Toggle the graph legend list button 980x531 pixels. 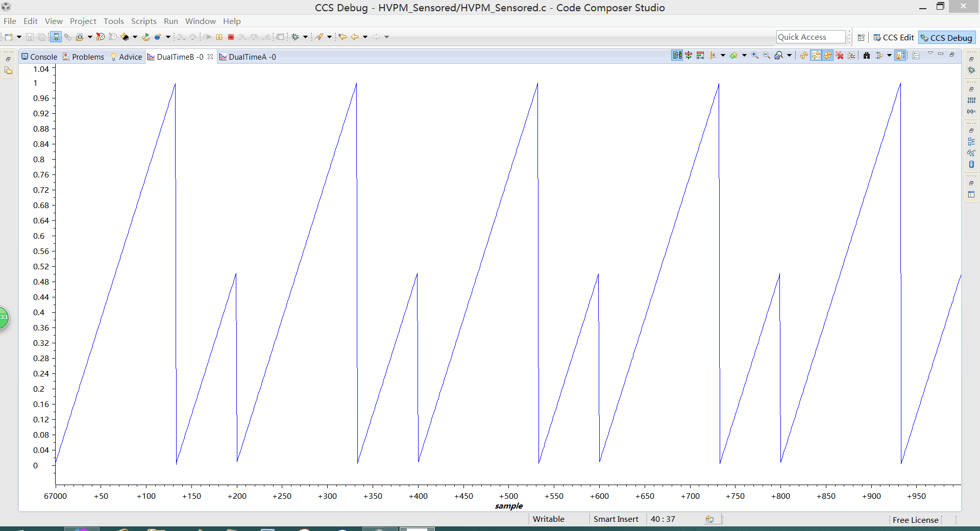pos(916,56)
